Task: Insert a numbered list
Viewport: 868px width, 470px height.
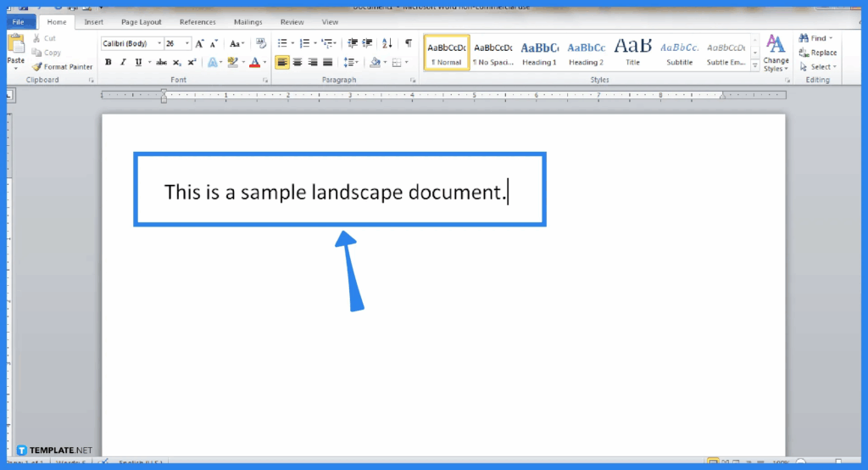Action: pos(304,43)
